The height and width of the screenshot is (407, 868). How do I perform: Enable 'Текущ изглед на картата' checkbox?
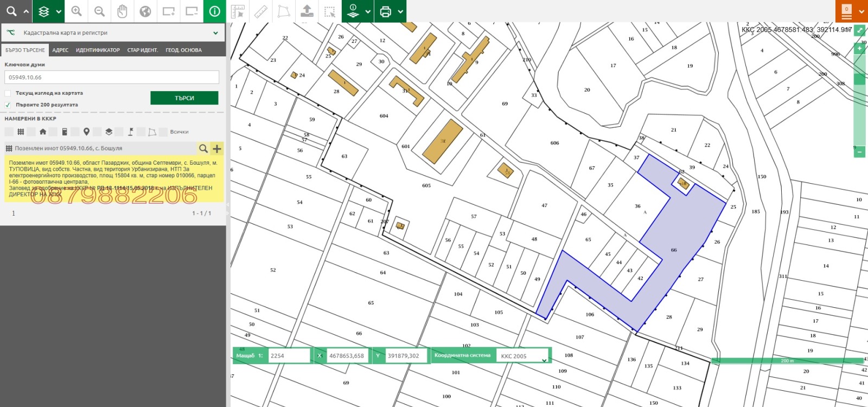pyautogui.click(x=8, y=93)
